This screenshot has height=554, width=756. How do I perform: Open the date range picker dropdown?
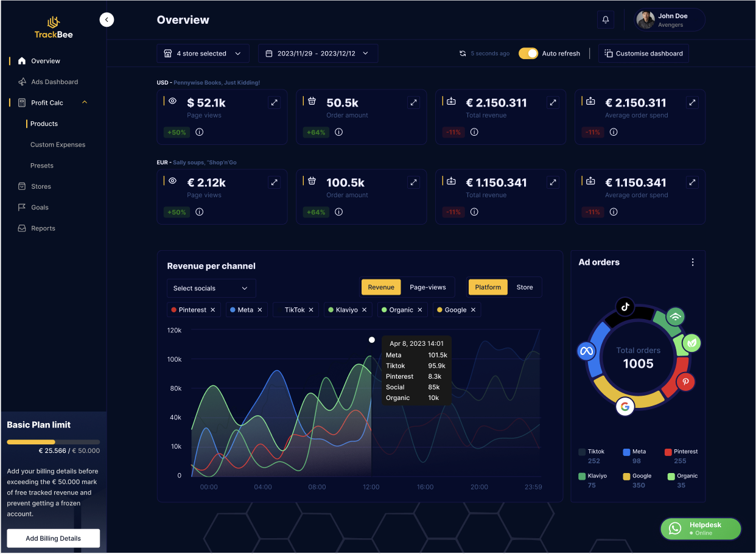318,53
